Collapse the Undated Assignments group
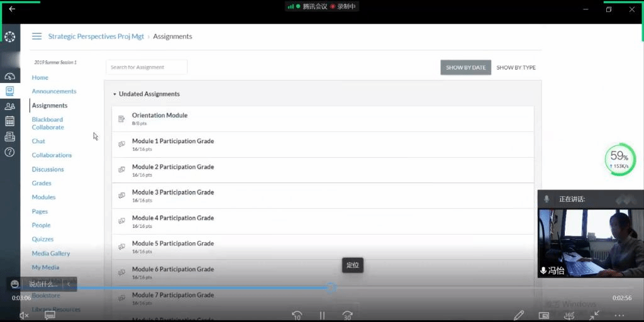The image size is (644, 322). click(114, 94)
